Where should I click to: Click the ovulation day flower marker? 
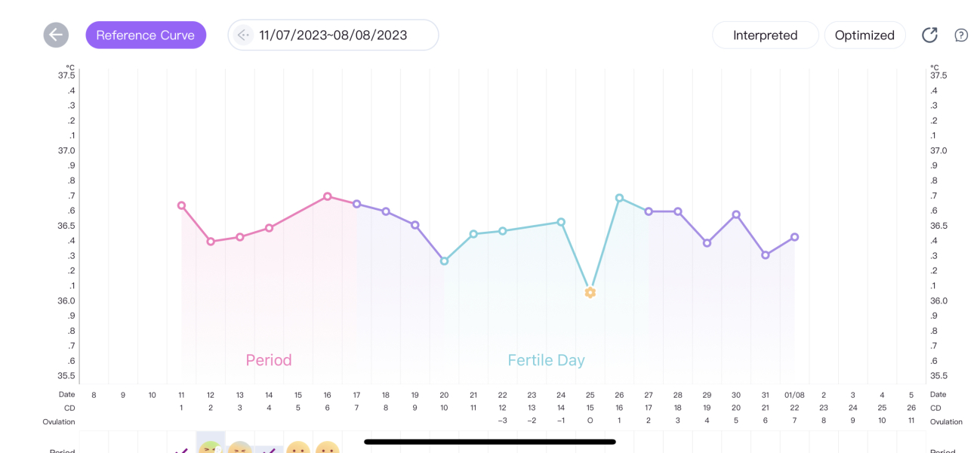[590, 292]
